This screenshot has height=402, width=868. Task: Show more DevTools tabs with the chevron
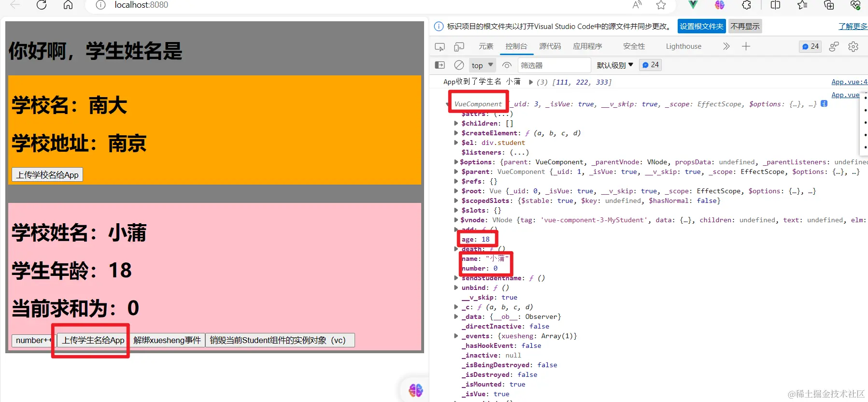[x=726, y=46]
